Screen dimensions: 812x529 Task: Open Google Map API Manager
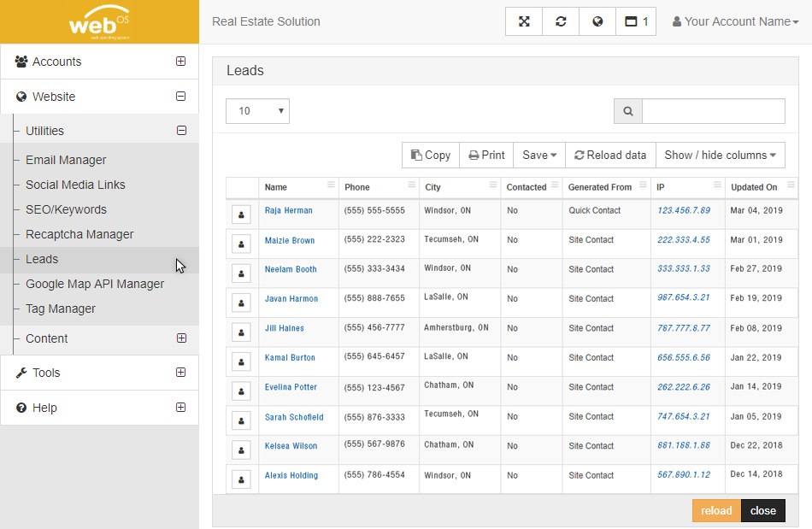point(95,285)
